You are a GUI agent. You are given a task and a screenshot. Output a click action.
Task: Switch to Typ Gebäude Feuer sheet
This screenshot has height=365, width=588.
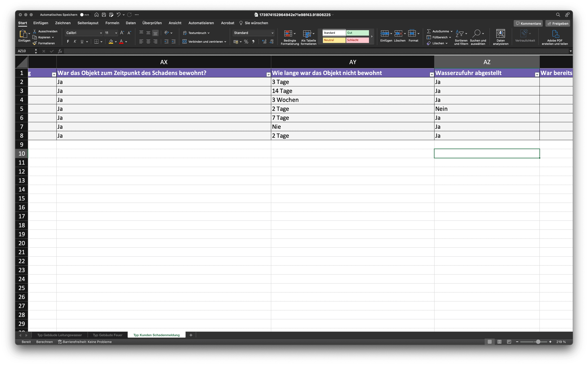pyautogui.click(x=107, y=335)
